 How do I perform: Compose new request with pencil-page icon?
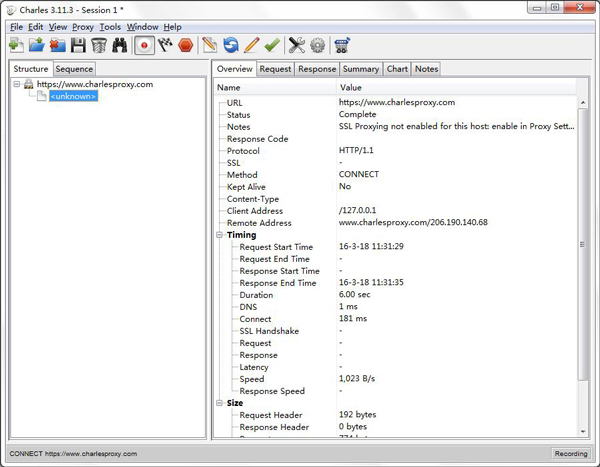pyautogui.click(x=209, y=45)
